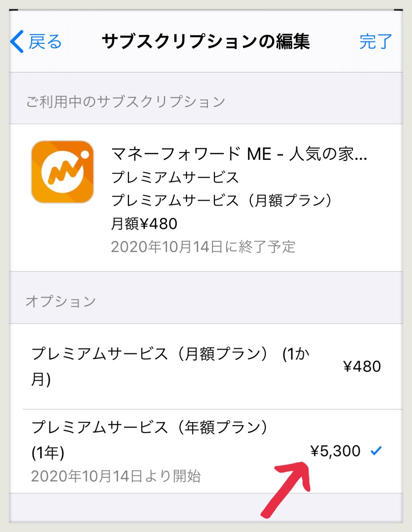The image size is (412, 532).
Task: Tap the current subscription details row
Action: pyautogui.click(x=206, y=198)
